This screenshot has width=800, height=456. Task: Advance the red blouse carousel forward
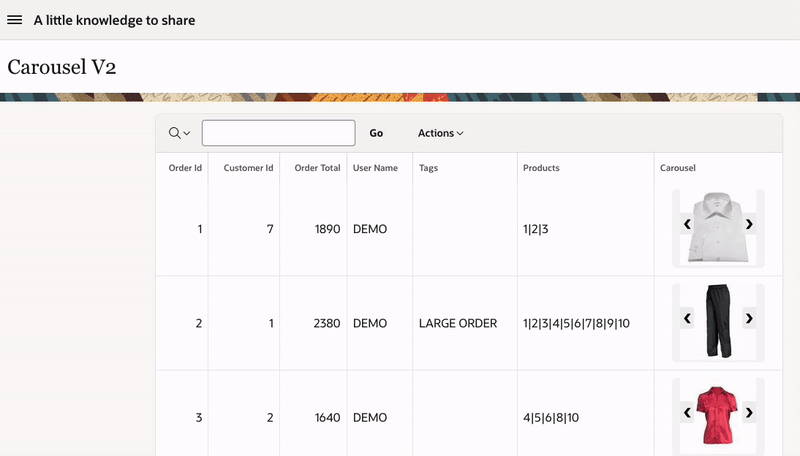[x=749, y=412]
